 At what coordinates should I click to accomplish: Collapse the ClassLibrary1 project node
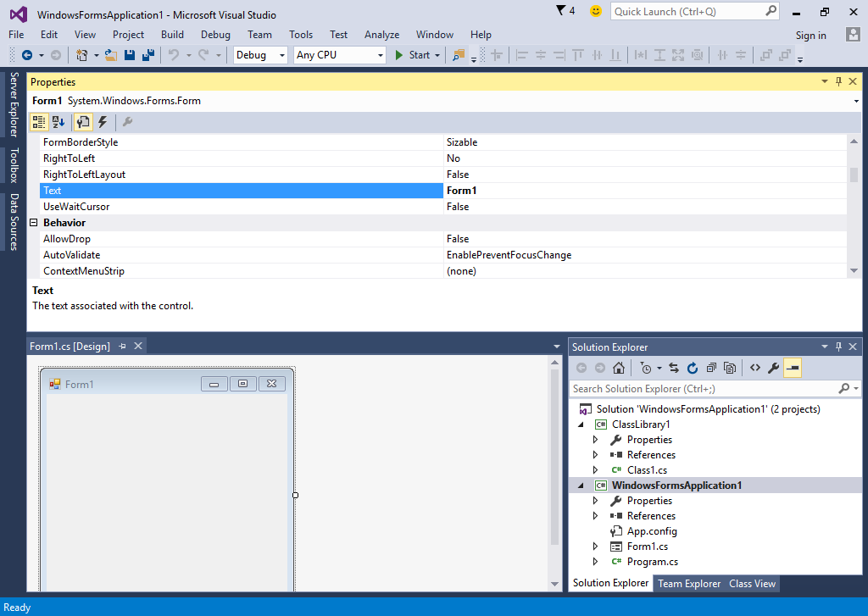581,425
